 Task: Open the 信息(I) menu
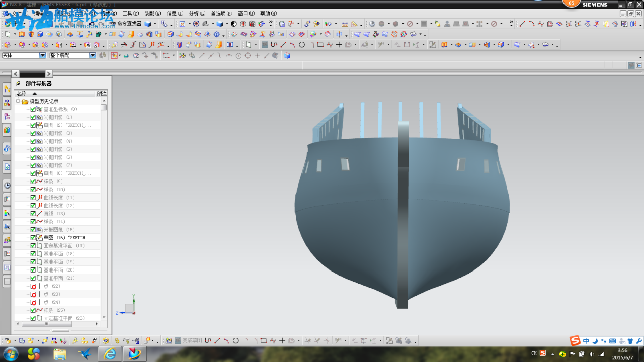point(175,14)
